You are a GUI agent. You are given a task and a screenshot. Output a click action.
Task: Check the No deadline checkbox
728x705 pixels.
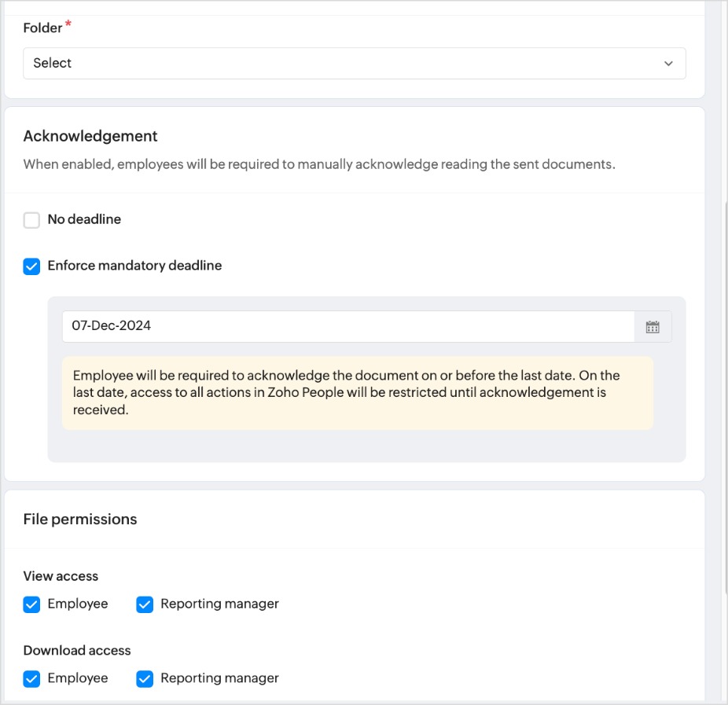[x=31, y=220]
